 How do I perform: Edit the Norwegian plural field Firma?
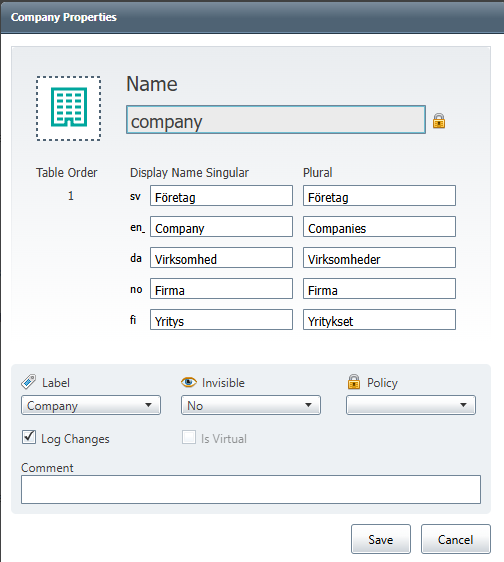[379, 289]
